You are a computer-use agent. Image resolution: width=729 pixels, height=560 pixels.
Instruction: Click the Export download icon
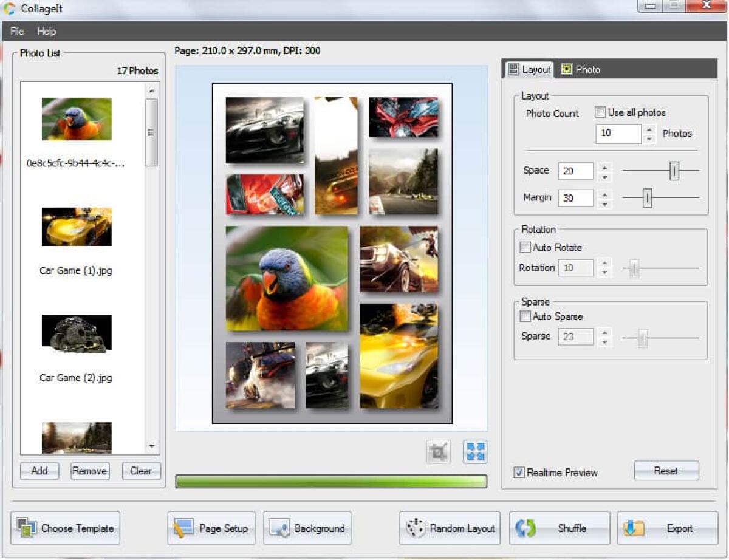634,528
